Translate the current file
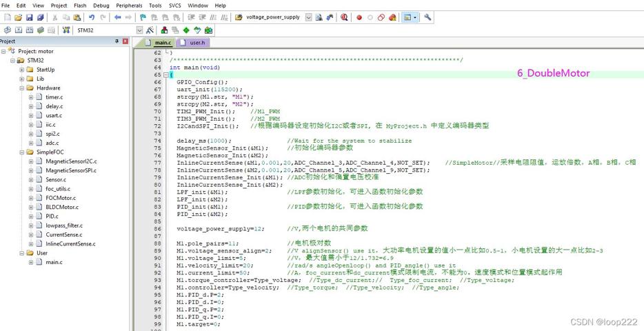This screenshot has width=644, height=331. tap(7, 30)
